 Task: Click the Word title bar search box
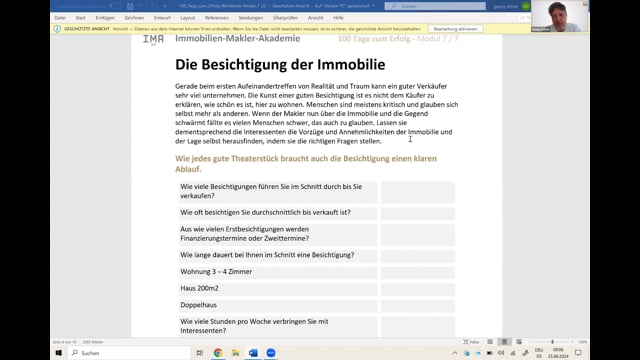coord(435,6)
